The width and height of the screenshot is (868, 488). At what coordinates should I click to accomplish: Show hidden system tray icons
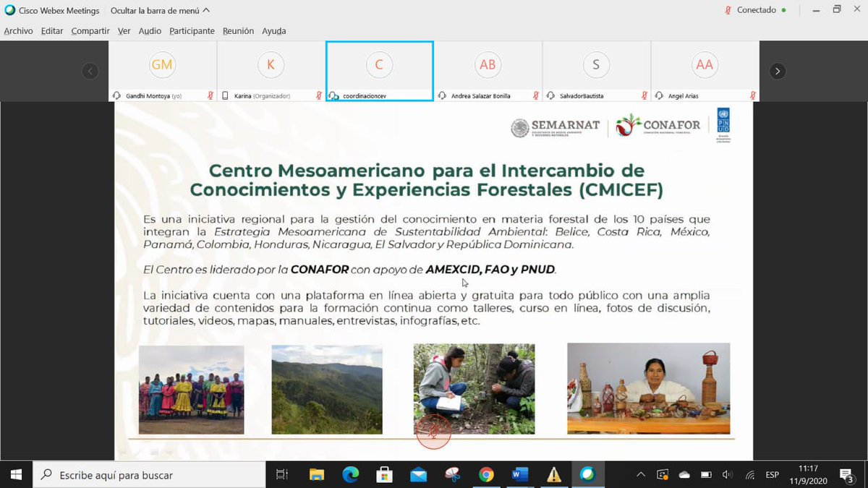(x=641, y=475)
